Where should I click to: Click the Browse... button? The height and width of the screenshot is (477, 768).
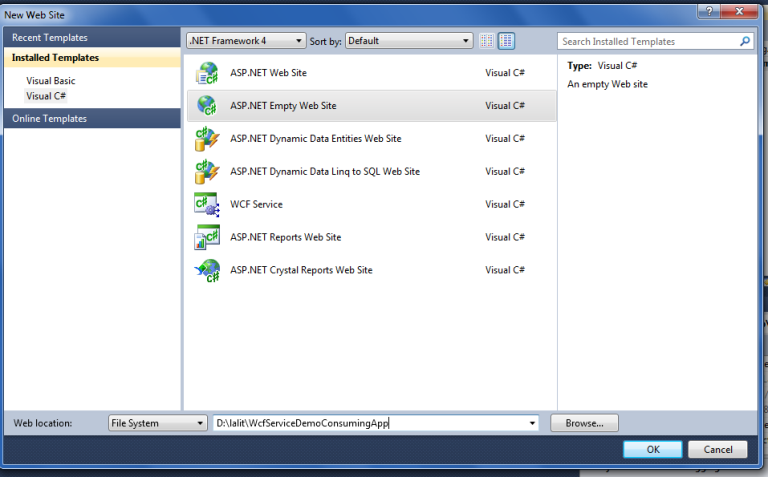(x=584, y=423)
